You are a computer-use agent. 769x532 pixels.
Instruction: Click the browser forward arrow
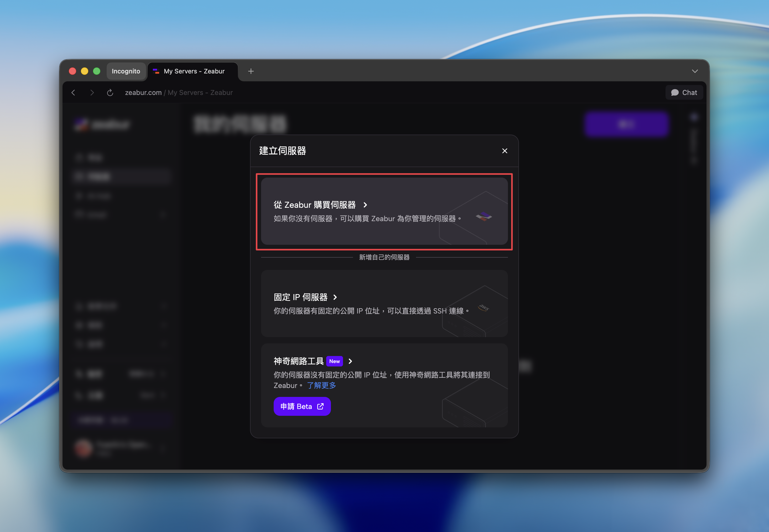[92, 93]
